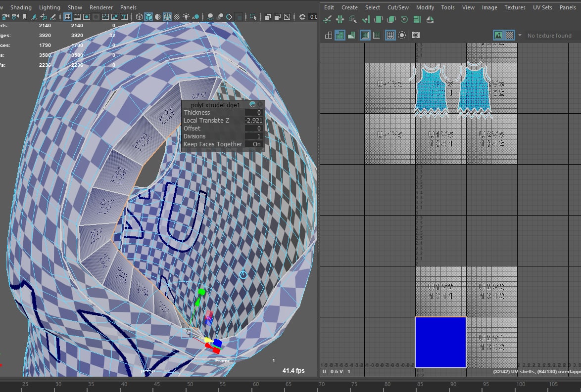Click the Use All Lights bulb icon

click(x=186, y=17)
